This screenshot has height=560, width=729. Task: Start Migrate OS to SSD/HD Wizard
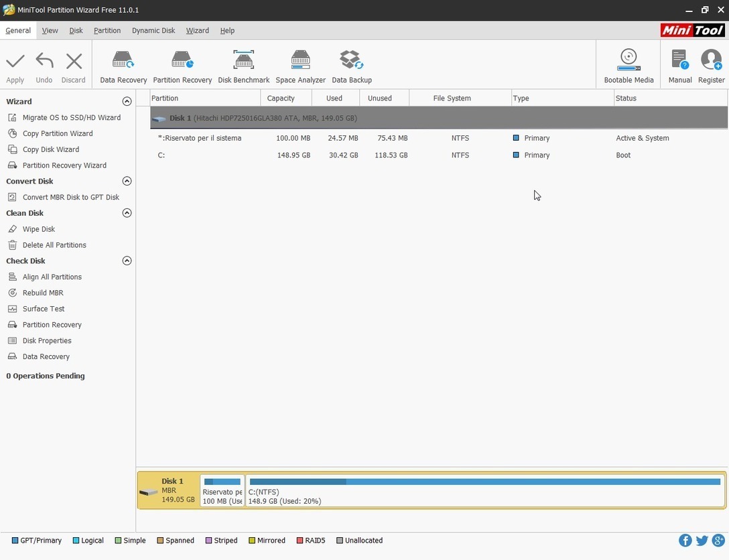(x=64, y=118)
